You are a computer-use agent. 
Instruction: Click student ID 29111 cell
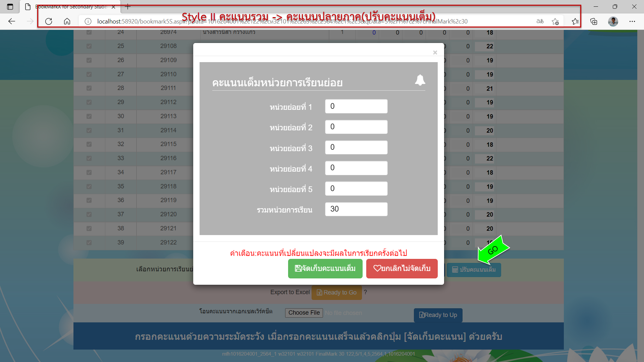pos(168,88)
